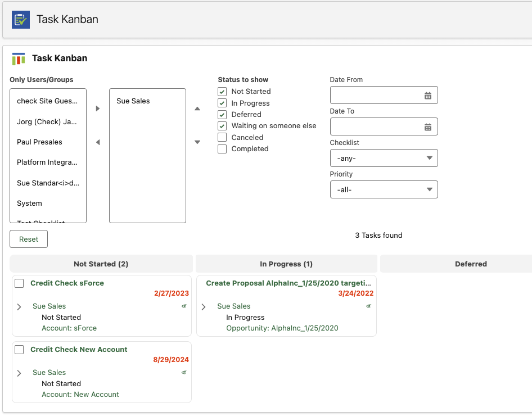532x416 pixels.
Task: Select Sue Sales in the chosen users list
Action: pos(147,101)
